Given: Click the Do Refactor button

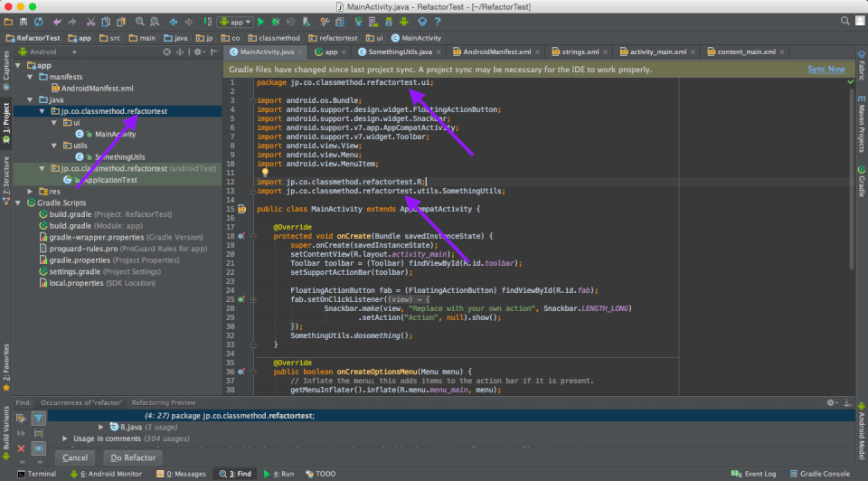Looking at the screenshot, I should pyautogui.click(x=133, y=457).
